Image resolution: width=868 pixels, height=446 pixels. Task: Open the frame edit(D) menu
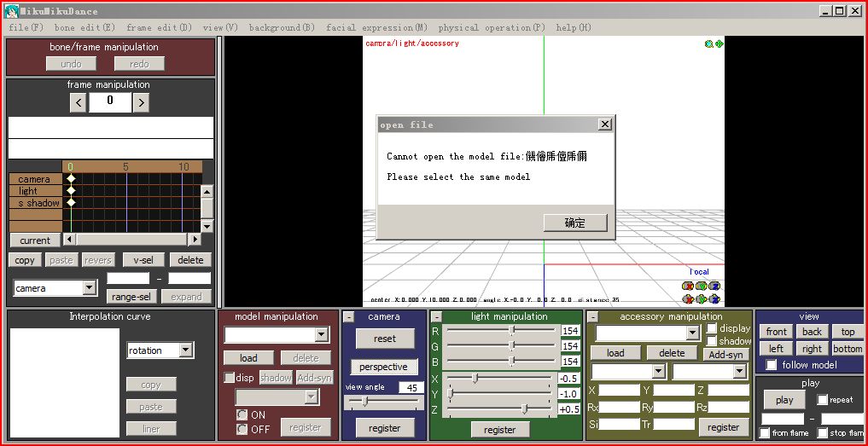pos(159,27)
